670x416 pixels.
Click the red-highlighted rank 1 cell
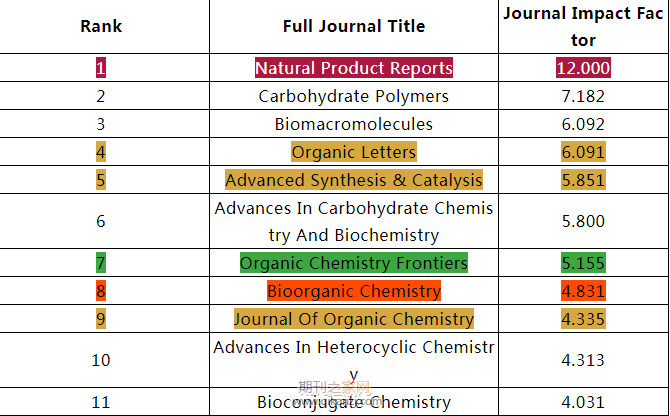tap(101, 69)
